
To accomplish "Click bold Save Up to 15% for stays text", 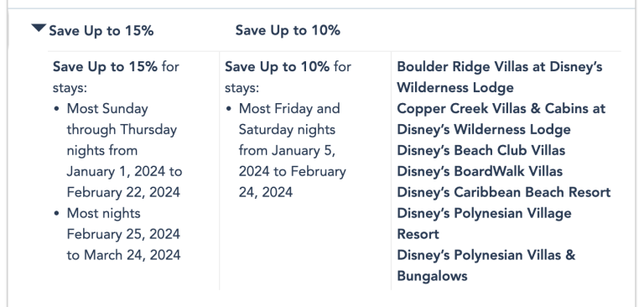I will 105,66.
